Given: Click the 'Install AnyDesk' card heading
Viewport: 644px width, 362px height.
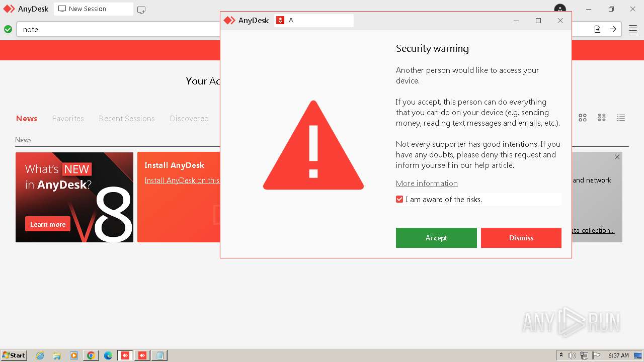Looking at the screenshot, I should point(174,165).
